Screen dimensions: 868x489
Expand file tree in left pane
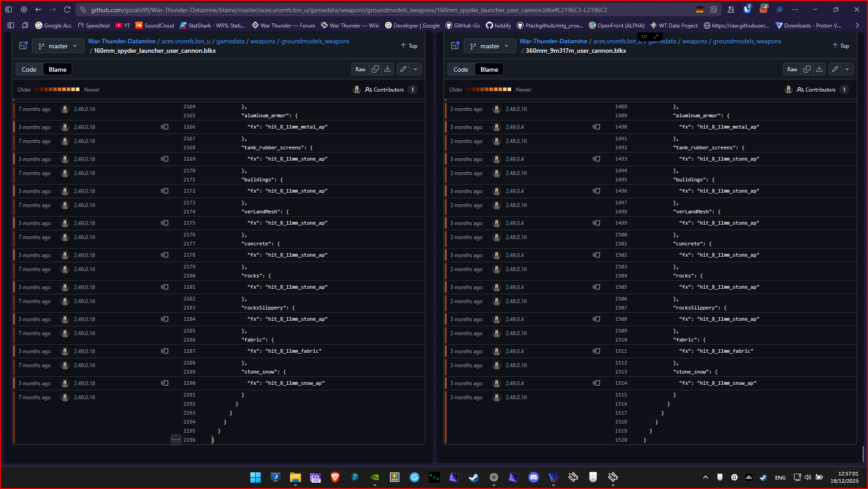(x=23, y=46)
